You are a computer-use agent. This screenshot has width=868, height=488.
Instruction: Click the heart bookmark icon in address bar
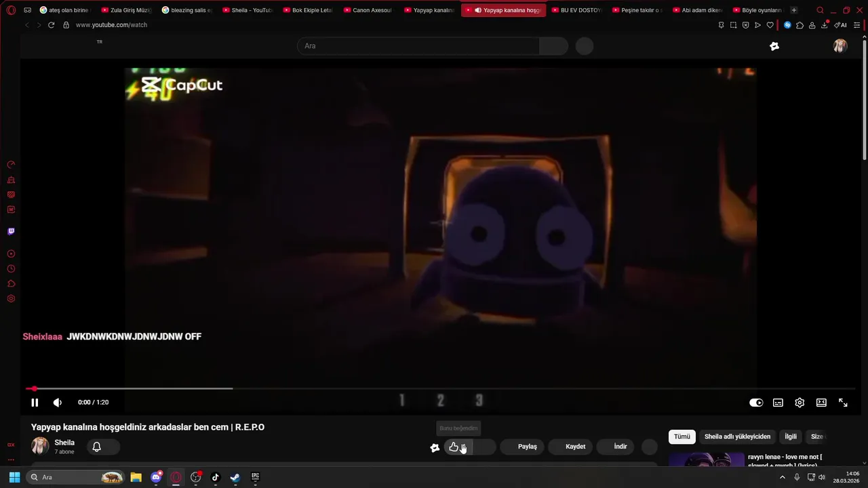pyautogui.click(x=770, y=25)
